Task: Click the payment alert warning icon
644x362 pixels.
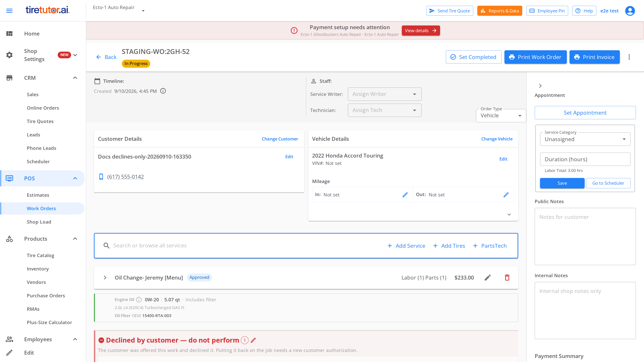Action: 294,31
